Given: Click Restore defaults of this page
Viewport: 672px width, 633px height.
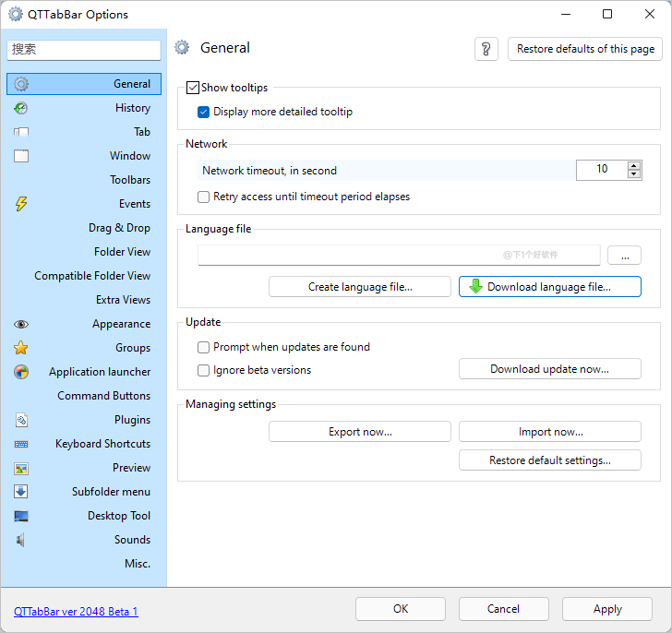Looking at the screenshot, I should (x=585, y=49).
